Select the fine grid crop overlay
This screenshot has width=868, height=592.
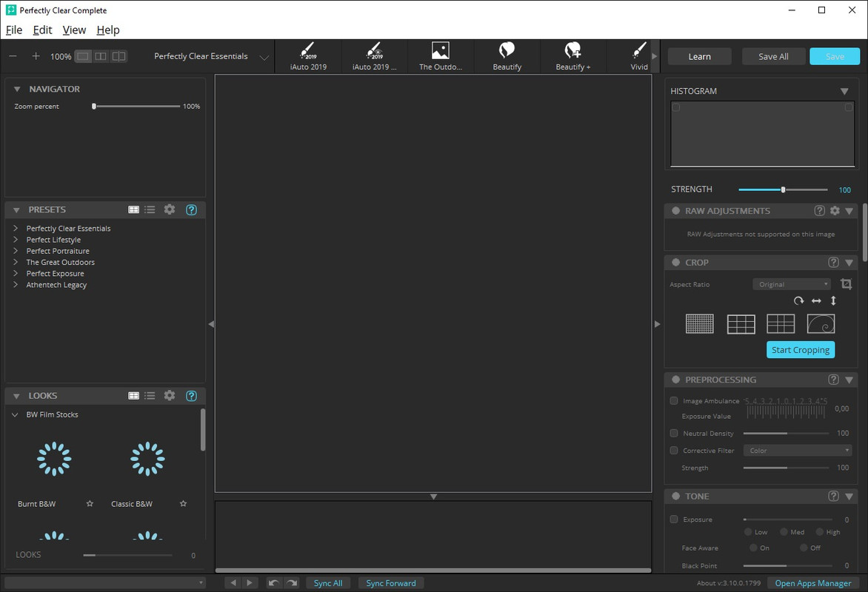click(x=700, y=323)
